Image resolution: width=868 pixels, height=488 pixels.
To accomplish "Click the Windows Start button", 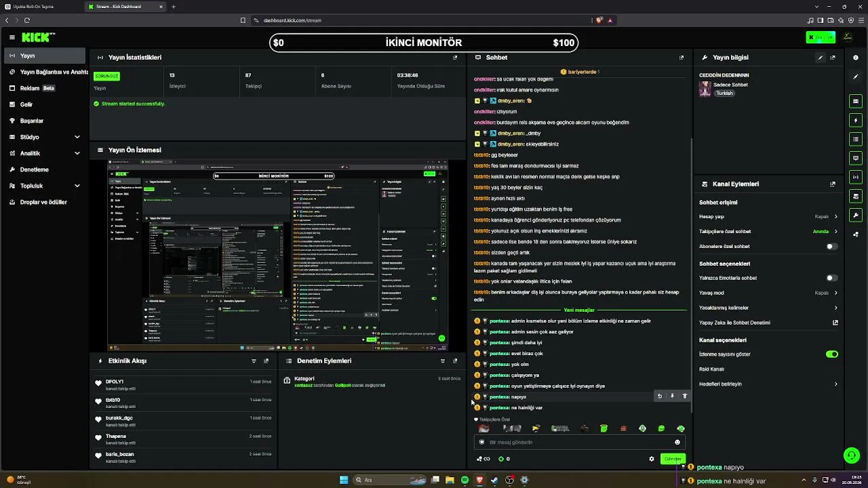I will (x=344, y=480).
